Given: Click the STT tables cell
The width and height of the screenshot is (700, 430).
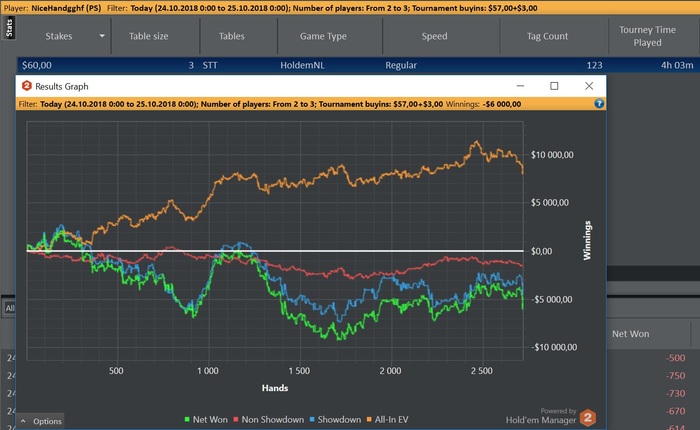Looking at the screenshot, I should [210, 65].
